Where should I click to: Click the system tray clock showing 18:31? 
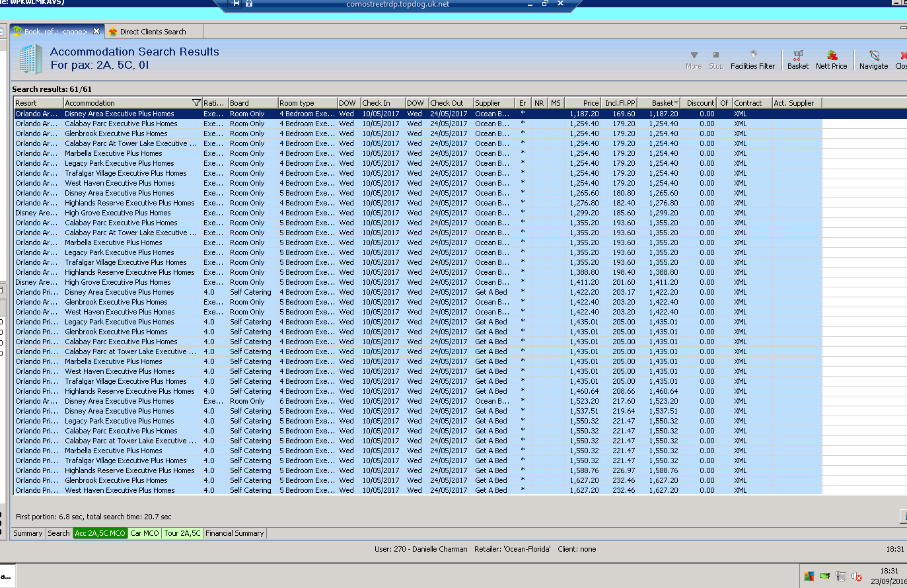coord(889,571)
